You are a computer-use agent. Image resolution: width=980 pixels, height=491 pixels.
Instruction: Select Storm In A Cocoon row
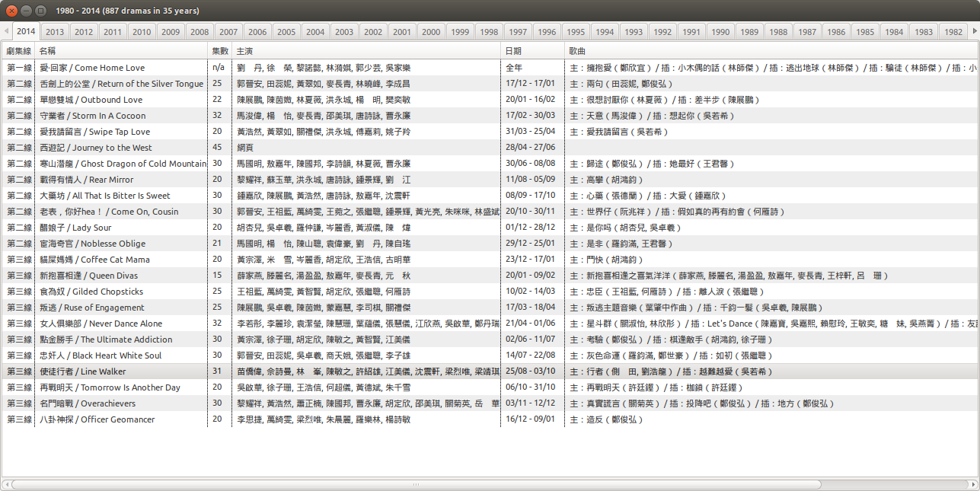(x=490, y=116)
